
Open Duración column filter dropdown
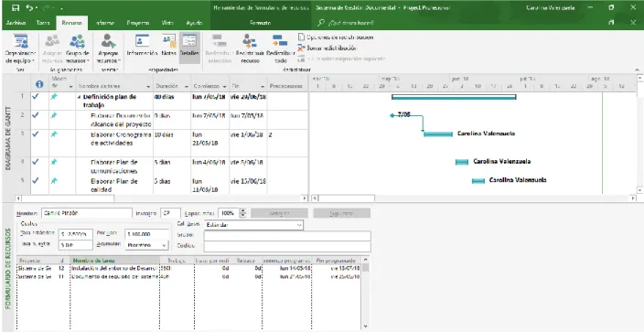[x=186, y=87]
